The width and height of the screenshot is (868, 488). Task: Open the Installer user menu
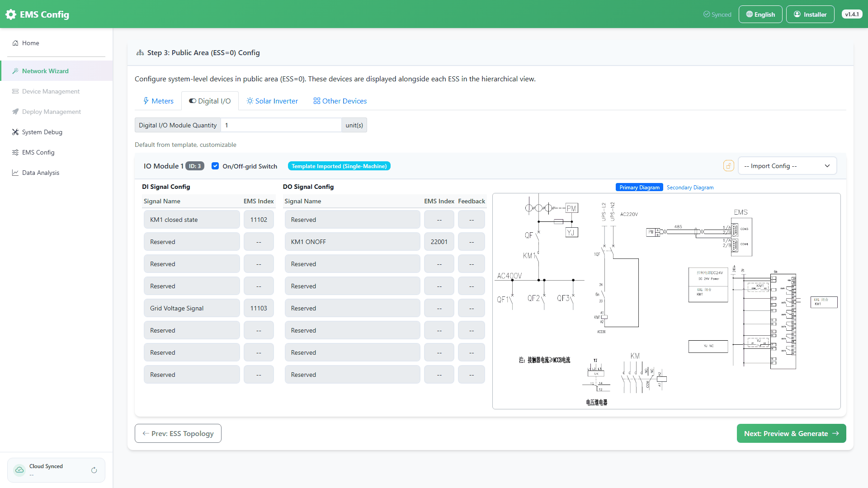pos(810,14)
